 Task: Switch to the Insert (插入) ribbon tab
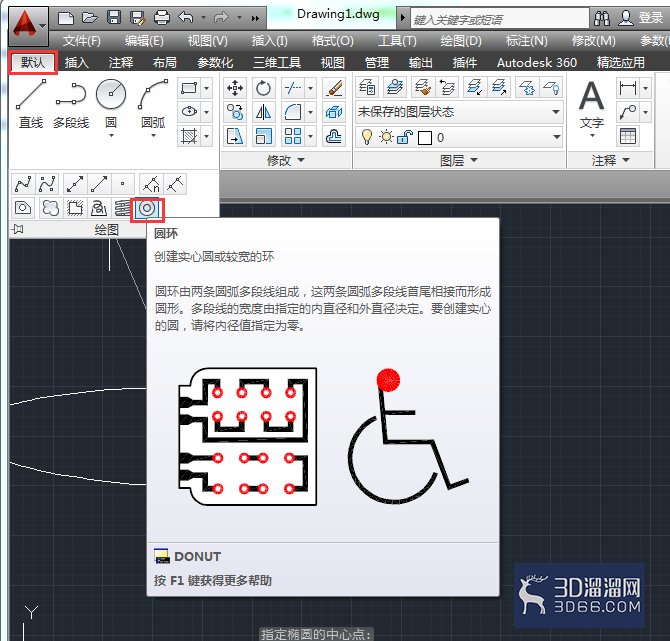(x=76, y=63)
